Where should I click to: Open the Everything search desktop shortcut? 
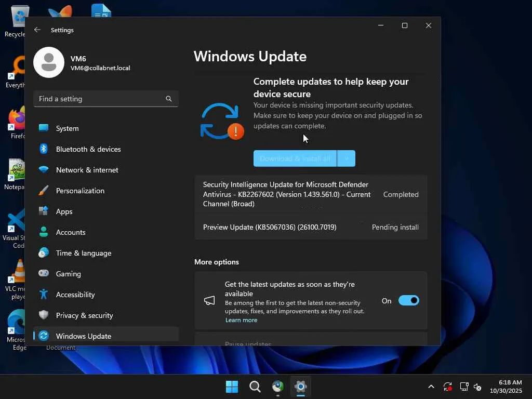point(15,72)
